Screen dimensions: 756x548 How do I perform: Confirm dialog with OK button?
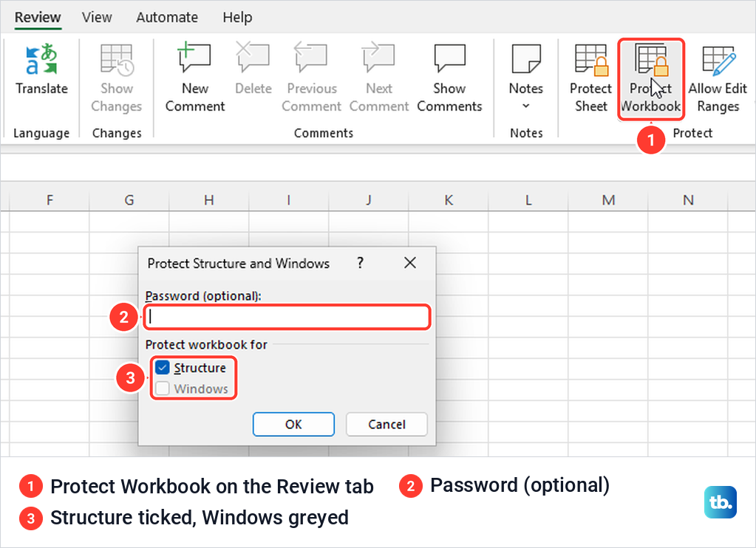coord(293,424)
